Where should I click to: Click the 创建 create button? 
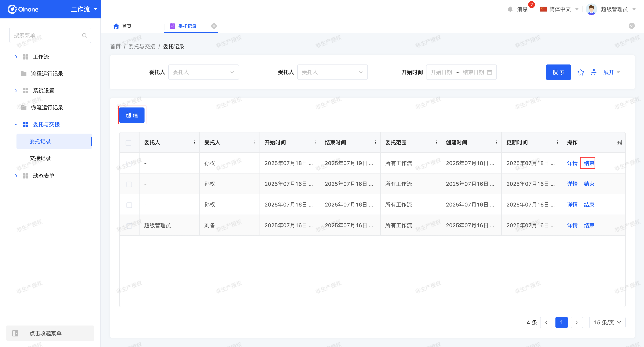[x=132, y=115]
